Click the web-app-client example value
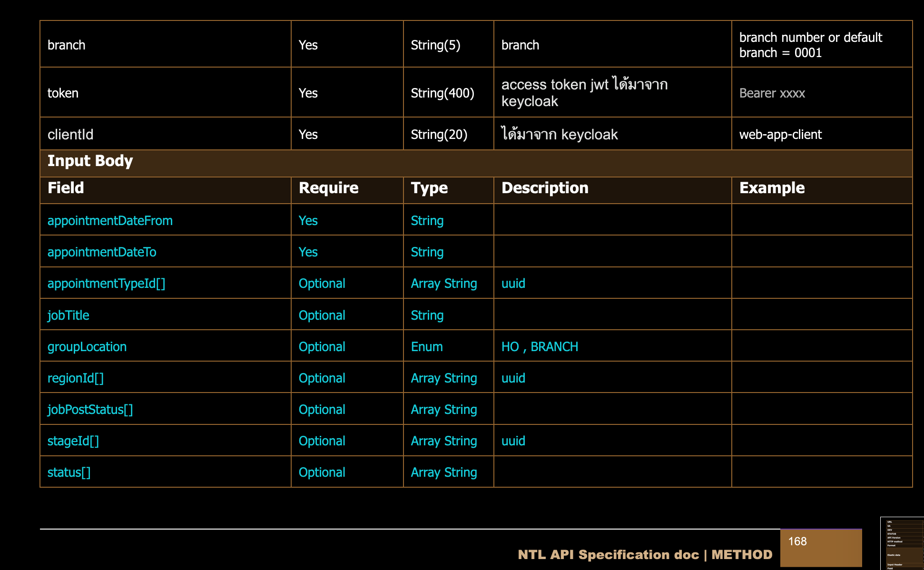 click(780, 135)
